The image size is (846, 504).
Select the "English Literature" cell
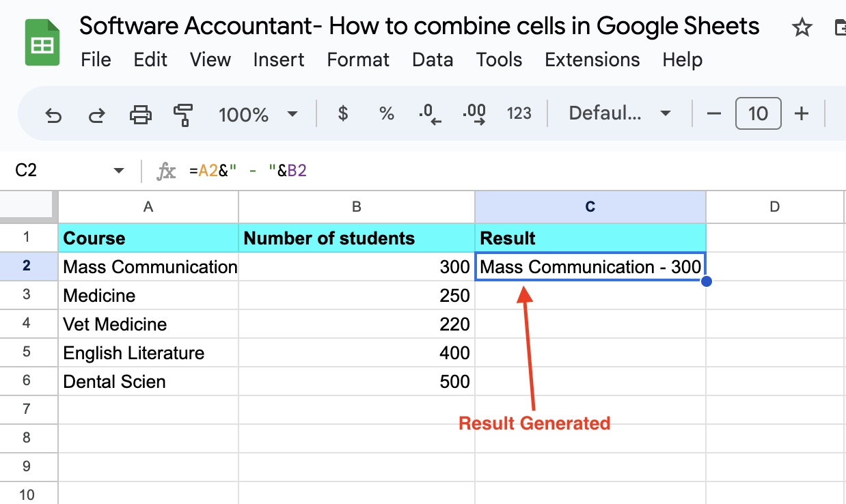point(148,352)
